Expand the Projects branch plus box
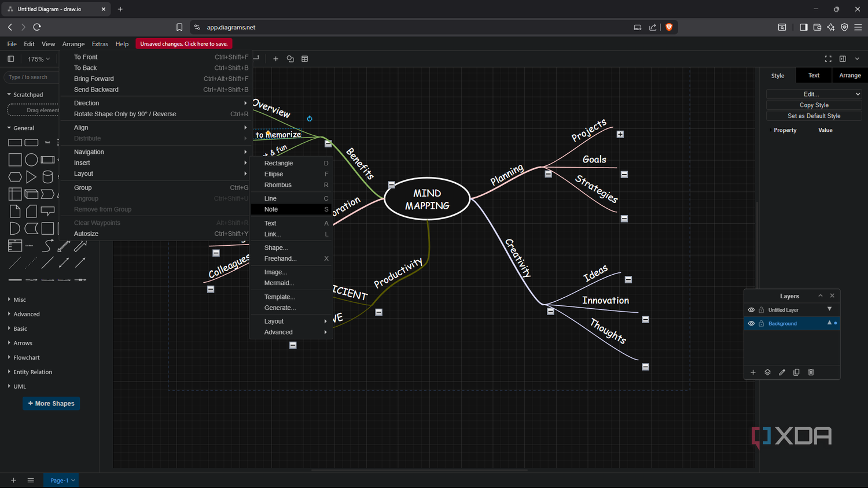The width and height of the screenshot is (868, 488). click(620, 134)
